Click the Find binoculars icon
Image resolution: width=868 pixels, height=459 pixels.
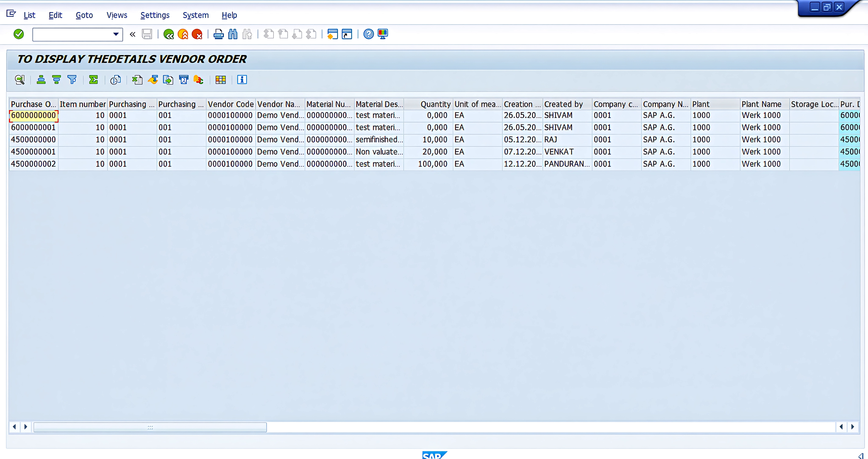pos(232,34)
